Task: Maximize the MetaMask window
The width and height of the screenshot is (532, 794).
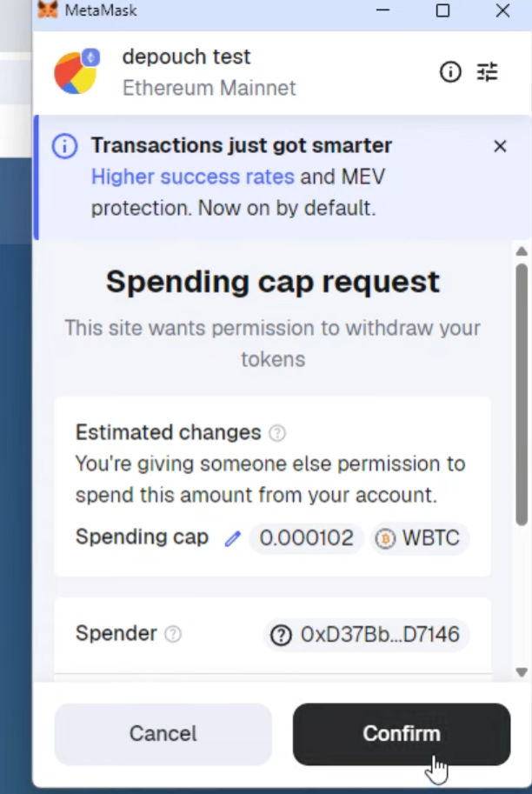Action: tap(442, 10)
